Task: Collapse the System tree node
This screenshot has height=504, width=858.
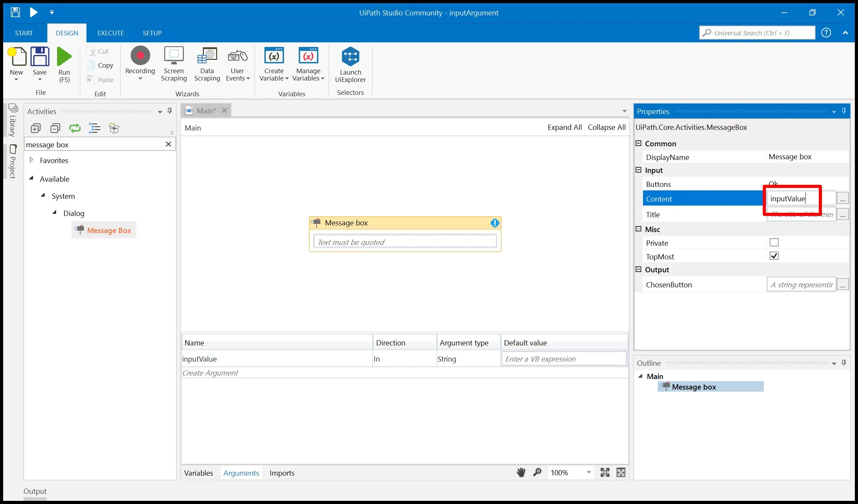Action: coord(43,195)
